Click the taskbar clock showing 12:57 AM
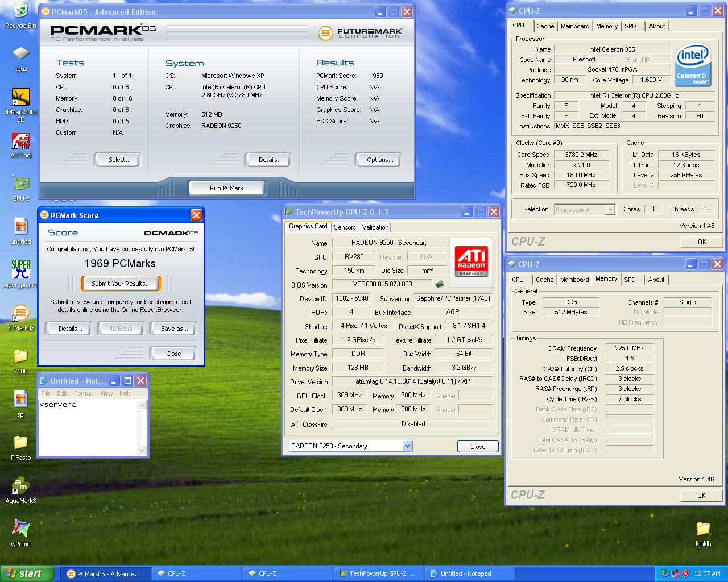The image size is (728, 582). pos(708,573)
